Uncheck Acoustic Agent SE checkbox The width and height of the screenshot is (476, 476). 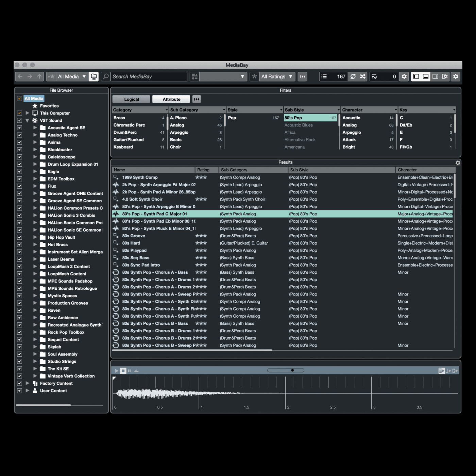[19, 128]
